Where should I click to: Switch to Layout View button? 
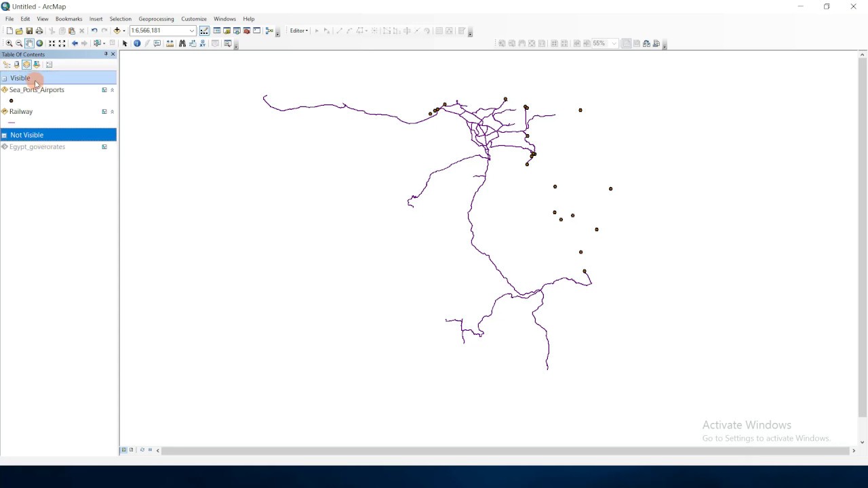(x=131, y=450)
